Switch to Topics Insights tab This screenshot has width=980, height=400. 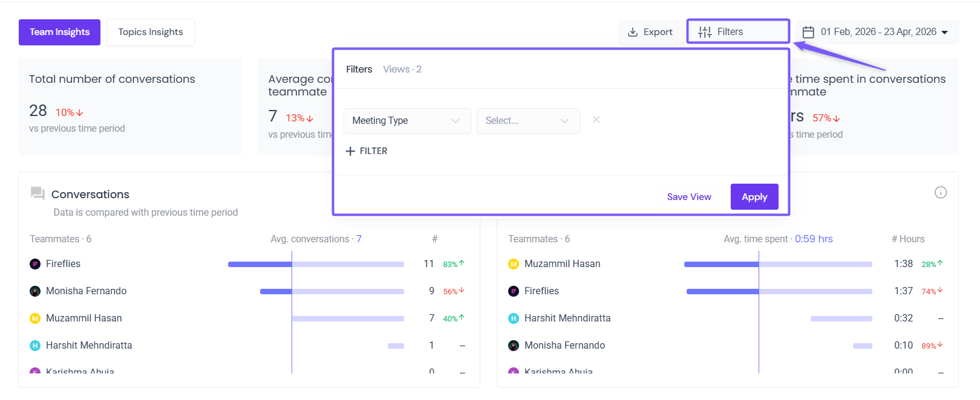(151, 32)
